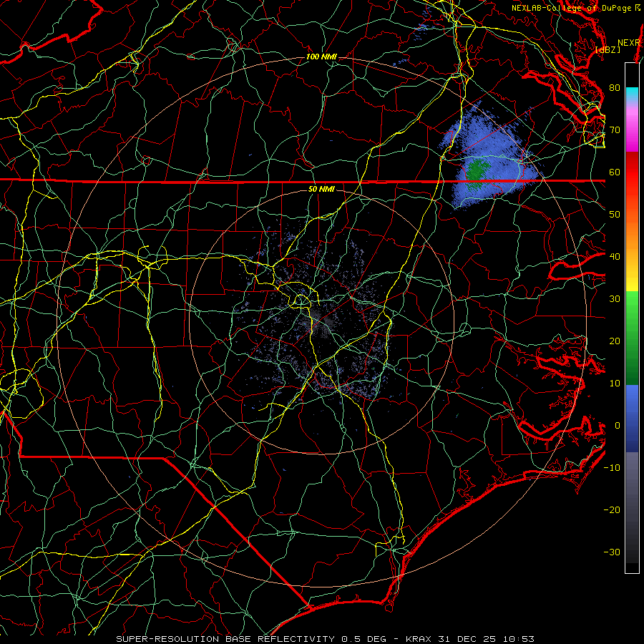Viewport: 644px width, 644px height.
Task: Click the 50 dBZ scale label
Action: [615, 215]
